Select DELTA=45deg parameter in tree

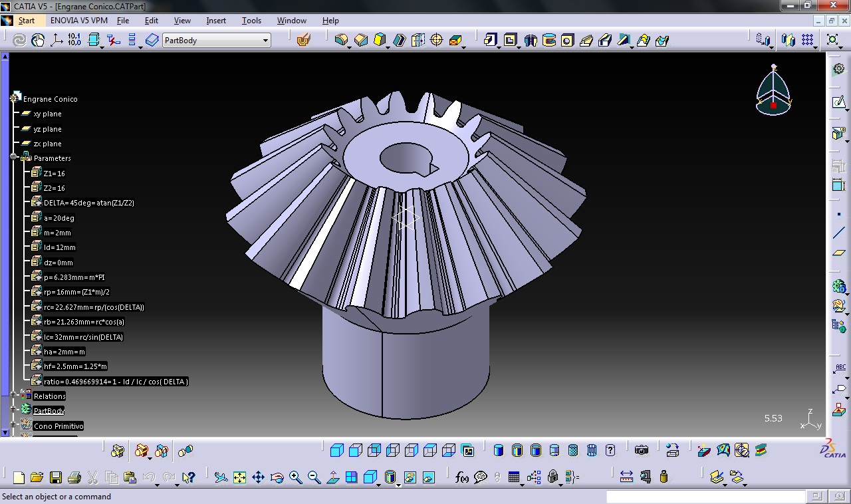click(x=89, y=203)
